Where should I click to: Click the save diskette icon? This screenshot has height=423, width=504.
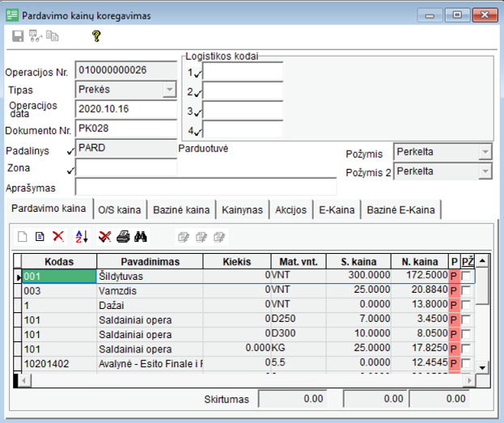[x=18, y=36]
